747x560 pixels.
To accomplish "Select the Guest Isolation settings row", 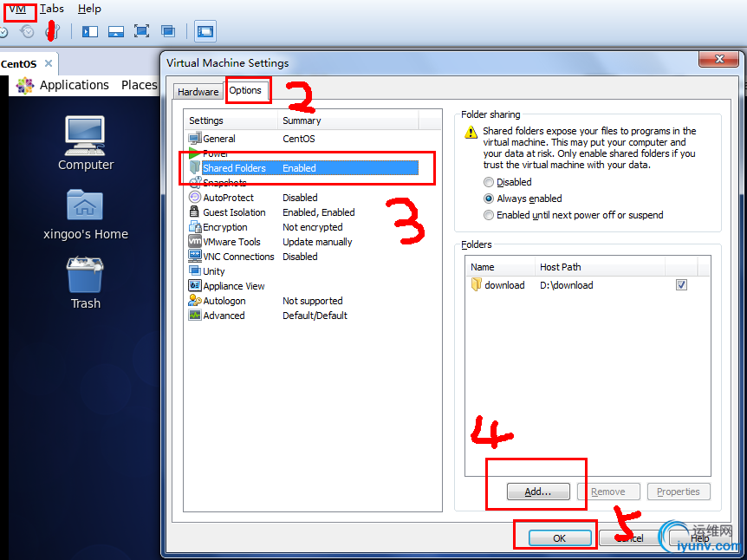I will point(303,212).
